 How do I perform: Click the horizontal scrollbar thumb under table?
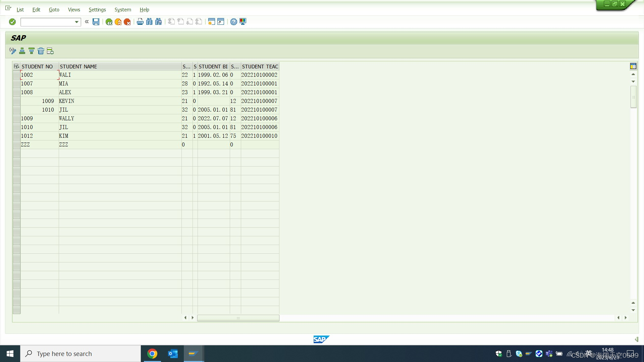[238, 318]
